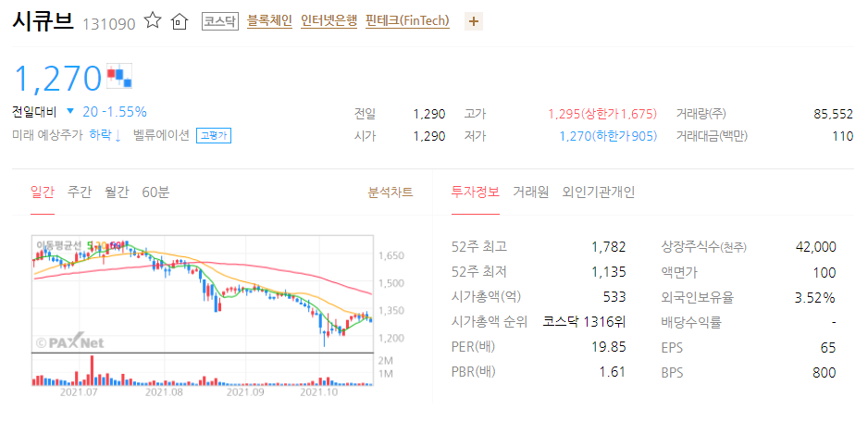Click the candlestick chart icon beside 1,270
The image size is (868, 422).
119,76
